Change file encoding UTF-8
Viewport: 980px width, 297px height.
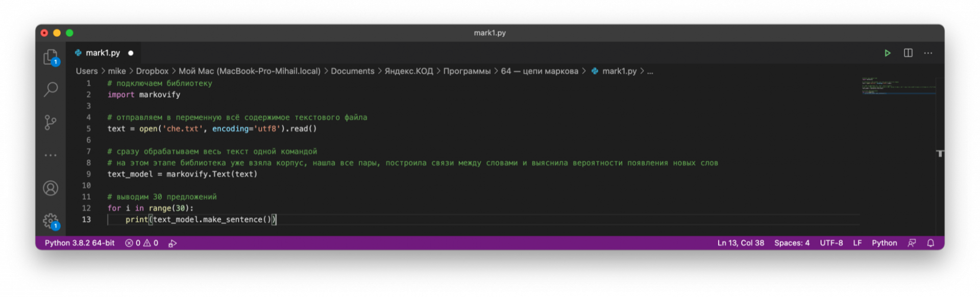coord(831,243)
